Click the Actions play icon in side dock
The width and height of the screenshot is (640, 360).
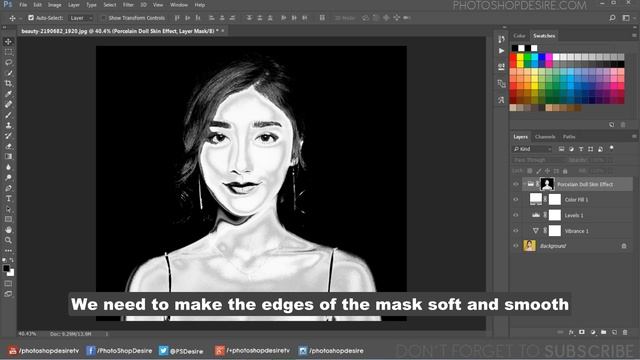[x=501, y=51]
